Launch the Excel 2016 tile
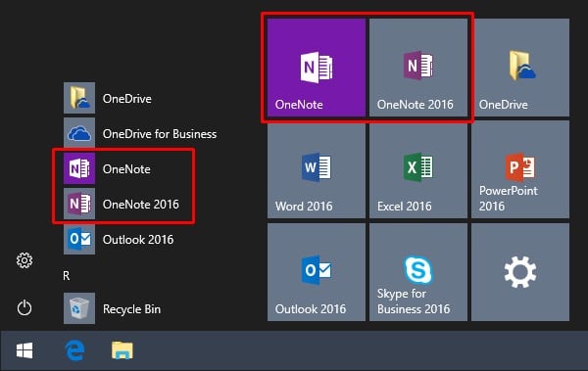The height and width of the screenshot is (371, 588). point(418,170)
